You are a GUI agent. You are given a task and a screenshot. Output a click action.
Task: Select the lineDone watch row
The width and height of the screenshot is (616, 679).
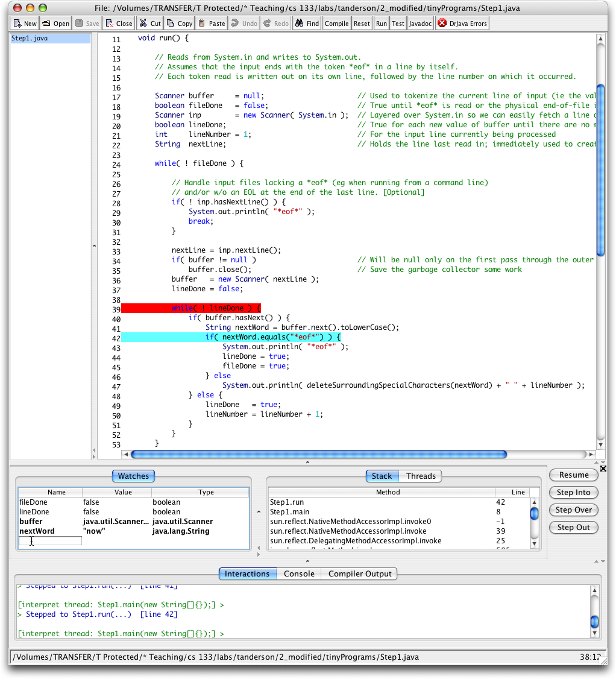point(133,511)
